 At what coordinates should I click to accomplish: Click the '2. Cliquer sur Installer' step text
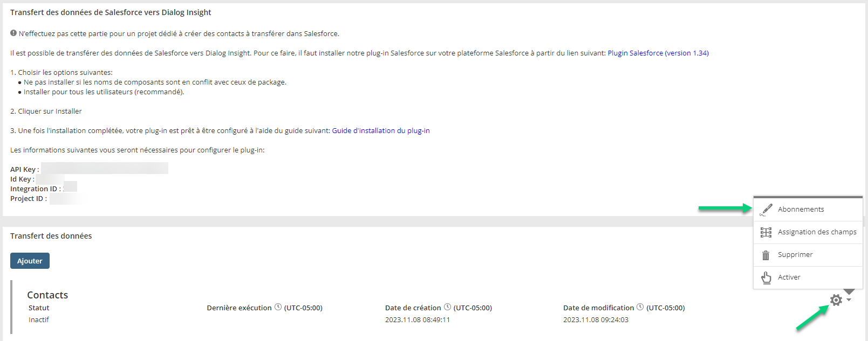click(46, 111)
